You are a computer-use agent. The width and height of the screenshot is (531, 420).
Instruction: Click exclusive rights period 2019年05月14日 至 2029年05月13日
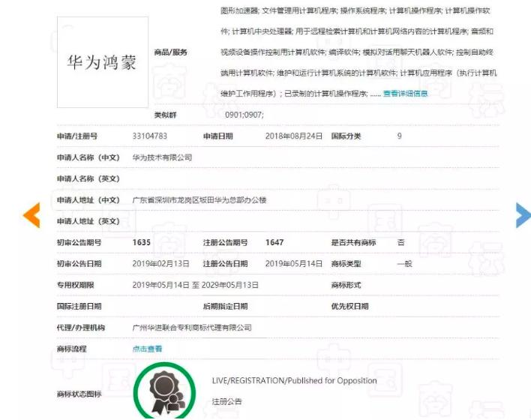[x=196, y=285]
